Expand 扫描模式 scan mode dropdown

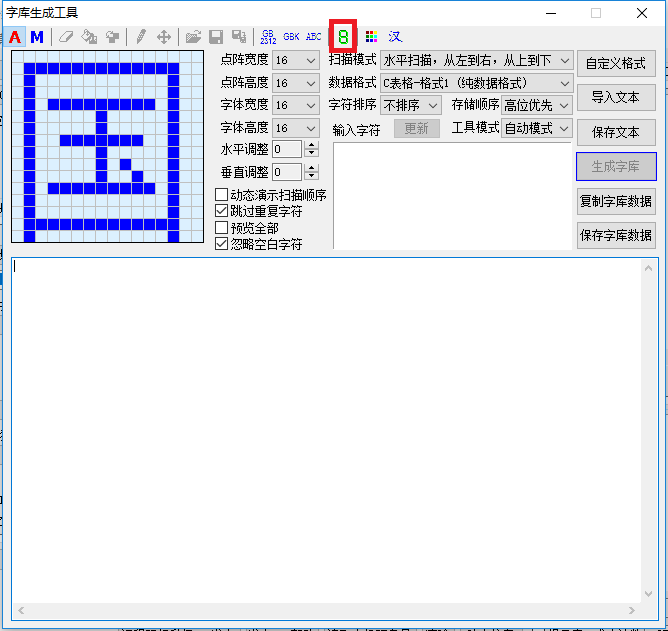tap(476, 61)
